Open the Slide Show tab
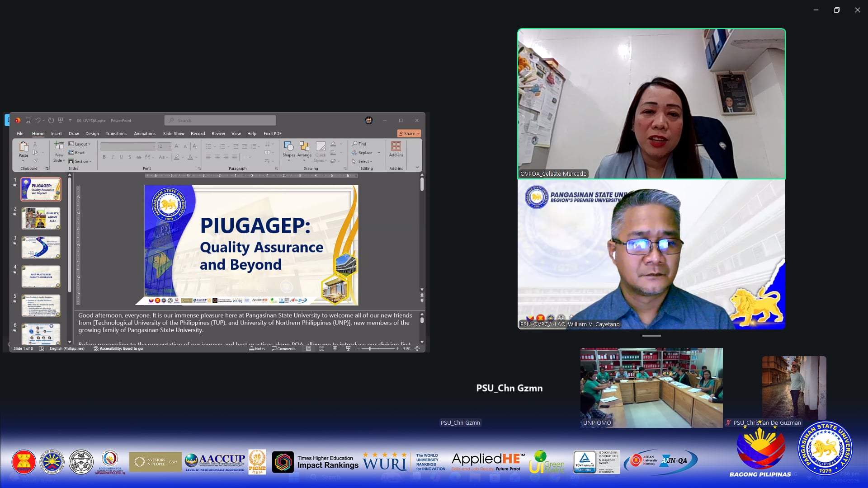The image size is (868, 488). 174,134
